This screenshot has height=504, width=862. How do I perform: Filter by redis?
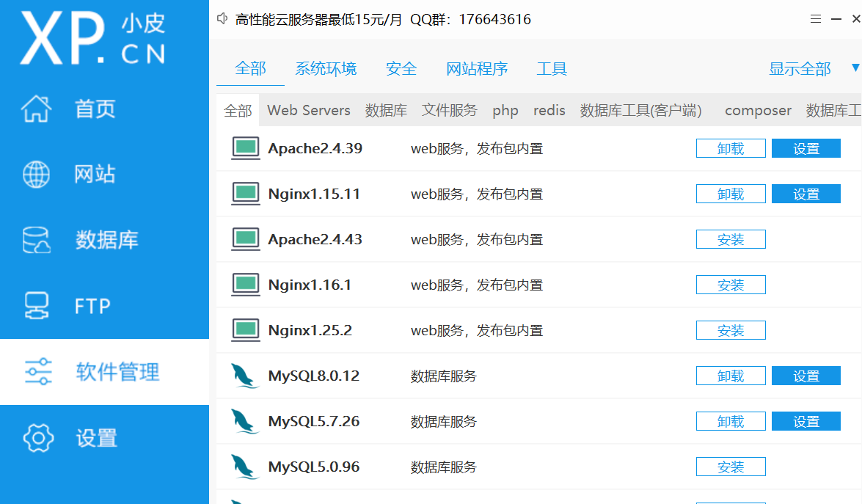point(549,111)
